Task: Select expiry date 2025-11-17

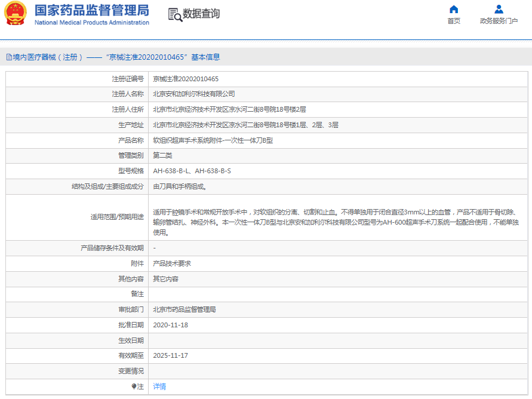Action: coord(170,355)
